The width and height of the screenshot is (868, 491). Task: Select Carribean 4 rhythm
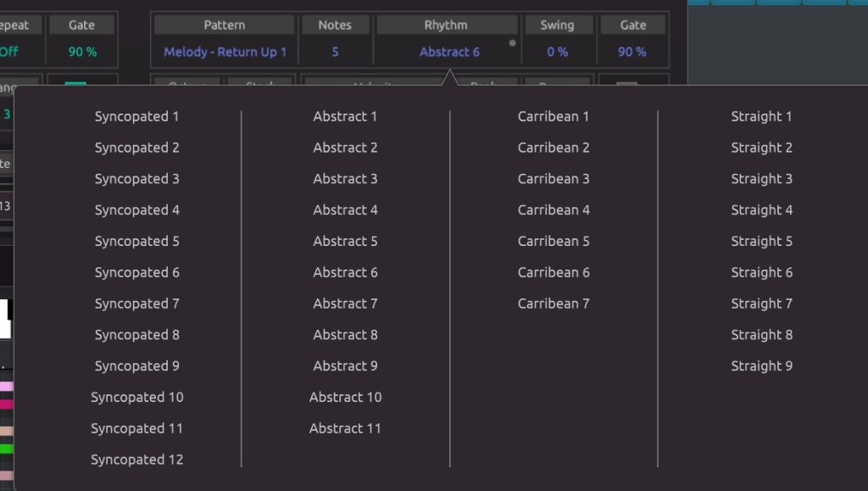click(554, 210)
